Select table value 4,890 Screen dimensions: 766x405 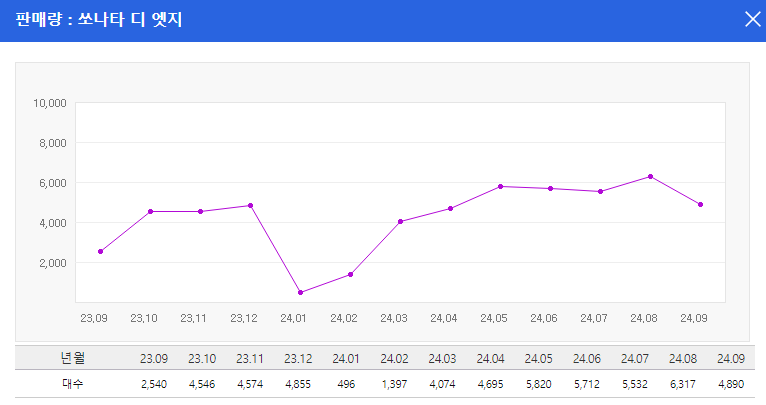[731, 384]
